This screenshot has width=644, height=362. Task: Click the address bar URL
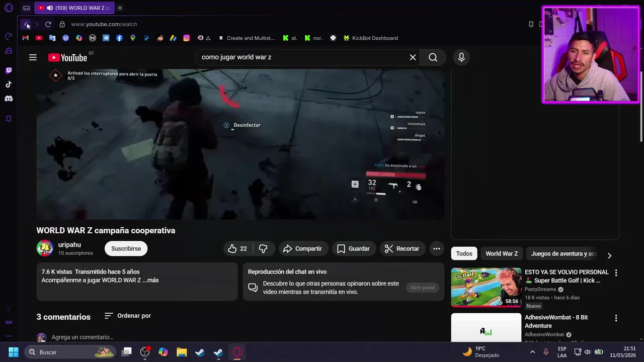[104, 24]
